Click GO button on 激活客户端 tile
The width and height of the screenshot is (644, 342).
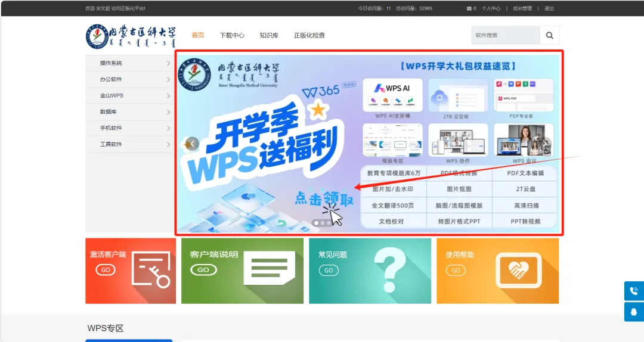(106, 270)
